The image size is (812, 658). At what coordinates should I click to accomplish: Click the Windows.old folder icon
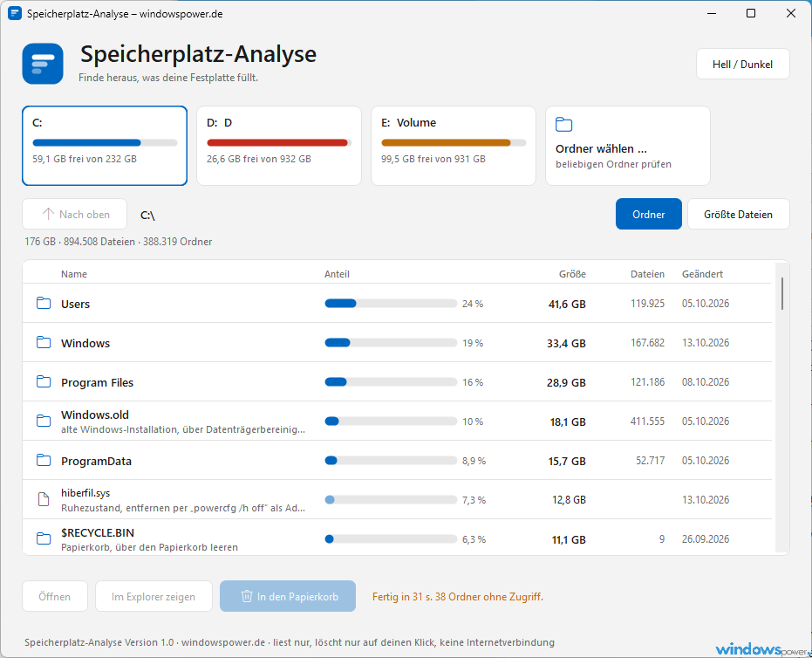tap(44, 421)
